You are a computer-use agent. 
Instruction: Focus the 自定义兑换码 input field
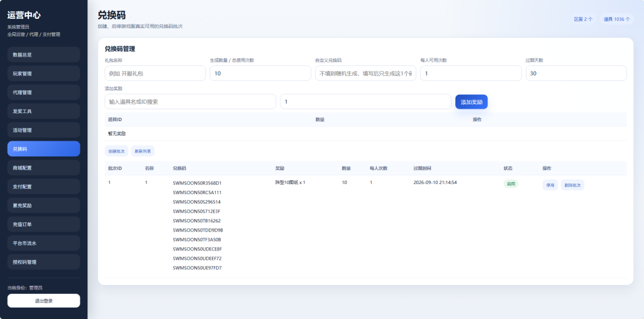(x=365, y=73)
